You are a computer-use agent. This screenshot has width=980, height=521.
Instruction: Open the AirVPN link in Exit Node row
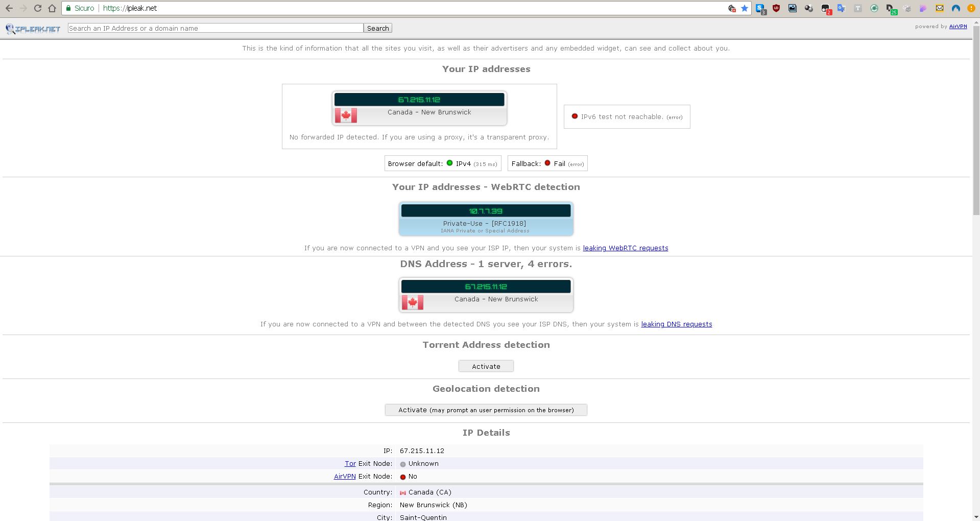tap(345, 477)
